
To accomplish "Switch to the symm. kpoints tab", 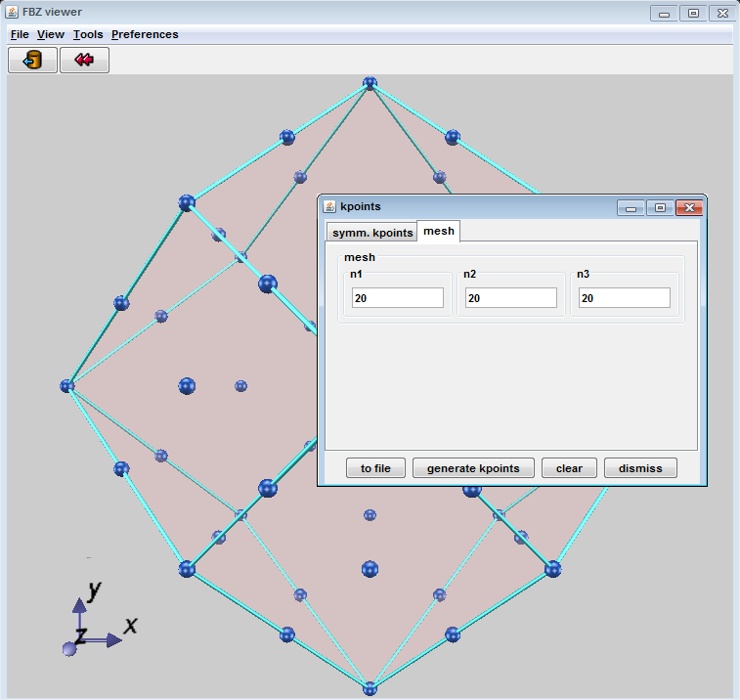I will tap(372, 233).
